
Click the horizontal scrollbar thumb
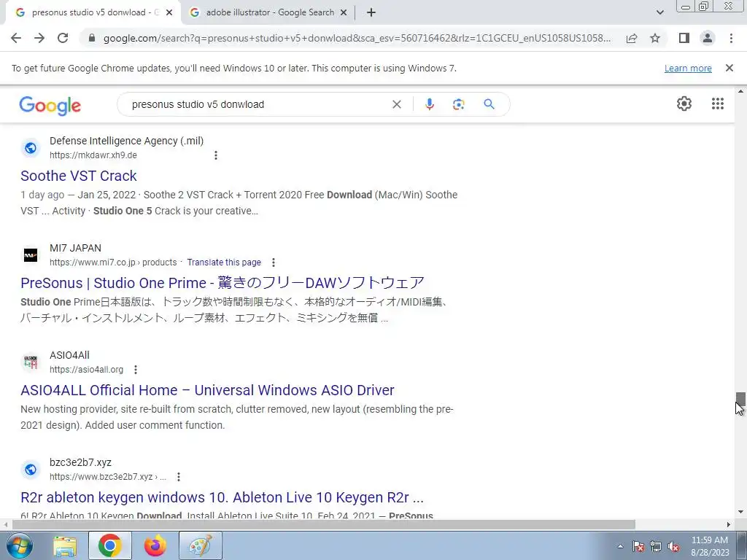click(x=323, y=525)
